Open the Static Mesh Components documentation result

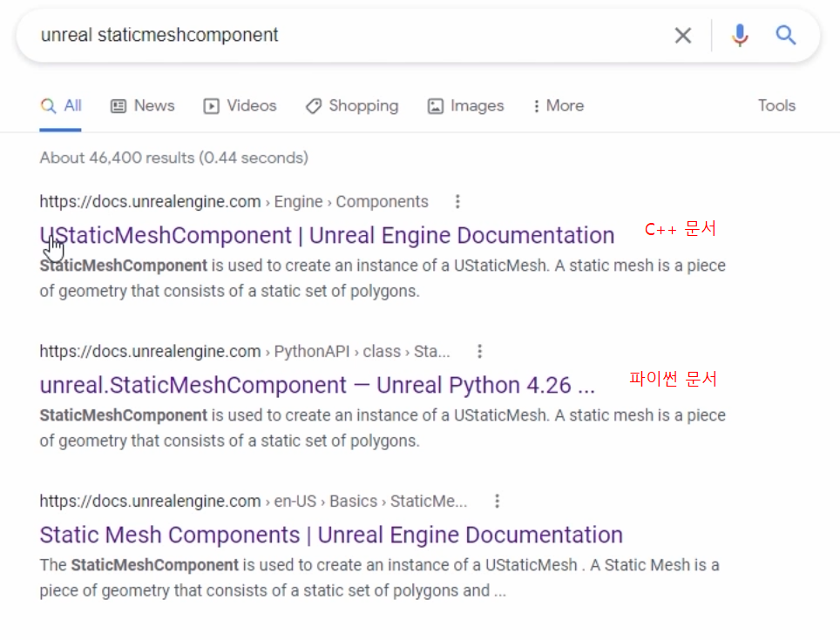(x=331, y=536)
